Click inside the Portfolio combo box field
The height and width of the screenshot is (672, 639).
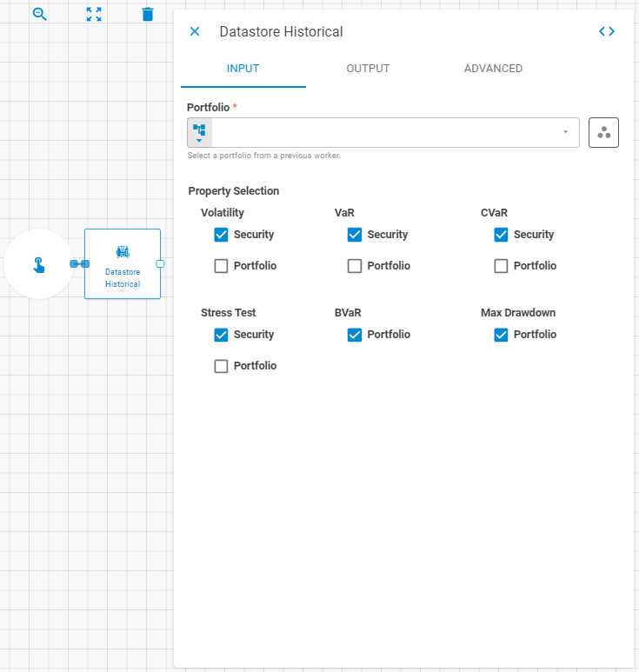click(383, 133)
